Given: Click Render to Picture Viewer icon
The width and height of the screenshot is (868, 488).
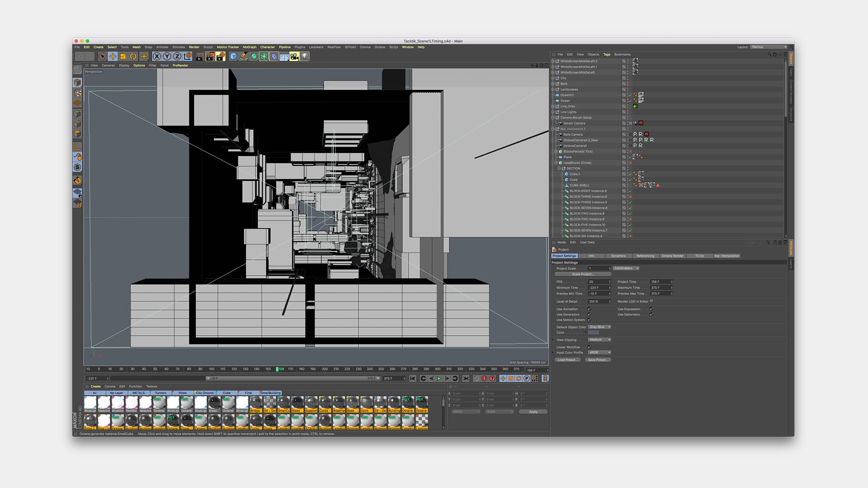Looking at the screenshot, I should tap(210, 56).
